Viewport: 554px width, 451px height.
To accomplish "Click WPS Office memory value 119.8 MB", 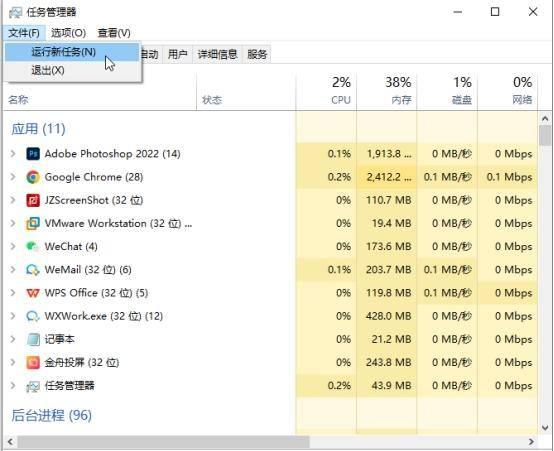I will (389, 293).
